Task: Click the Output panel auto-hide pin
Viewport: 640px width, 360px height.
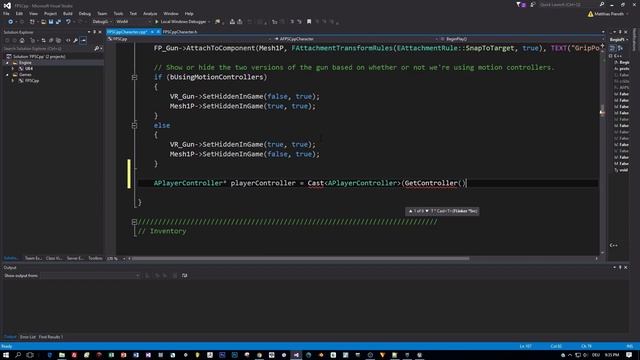Action: tap(620, 268)
